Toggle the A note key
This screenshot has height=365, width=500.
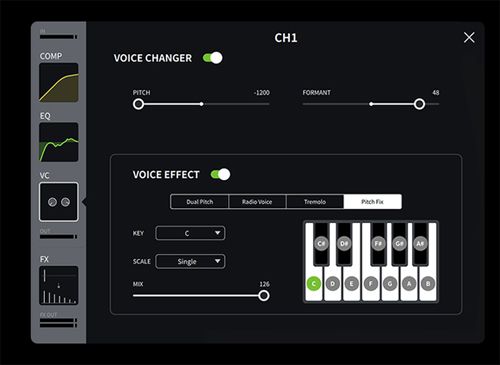[x=409, y=284]
